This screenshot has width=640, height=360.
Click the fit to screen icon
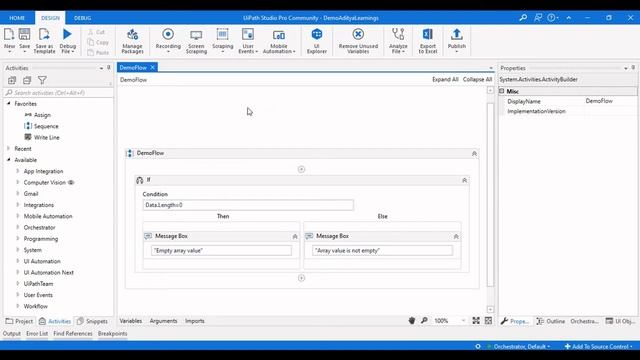pyautogui.click(x=476, y=321)
